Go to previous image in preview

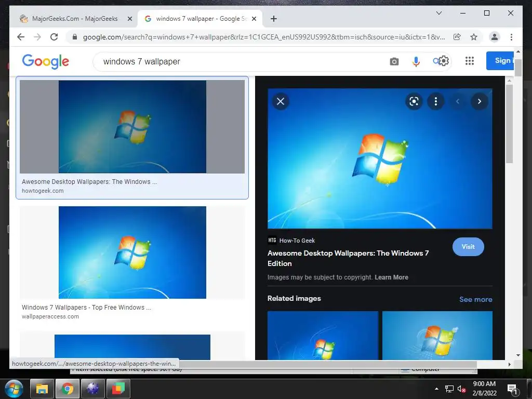pyautogui.click(x=457, y=101)
